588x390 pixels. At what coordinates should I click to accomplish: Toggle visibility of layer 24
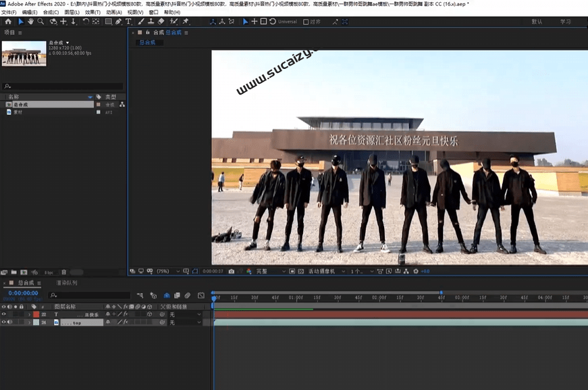point(4,322)
